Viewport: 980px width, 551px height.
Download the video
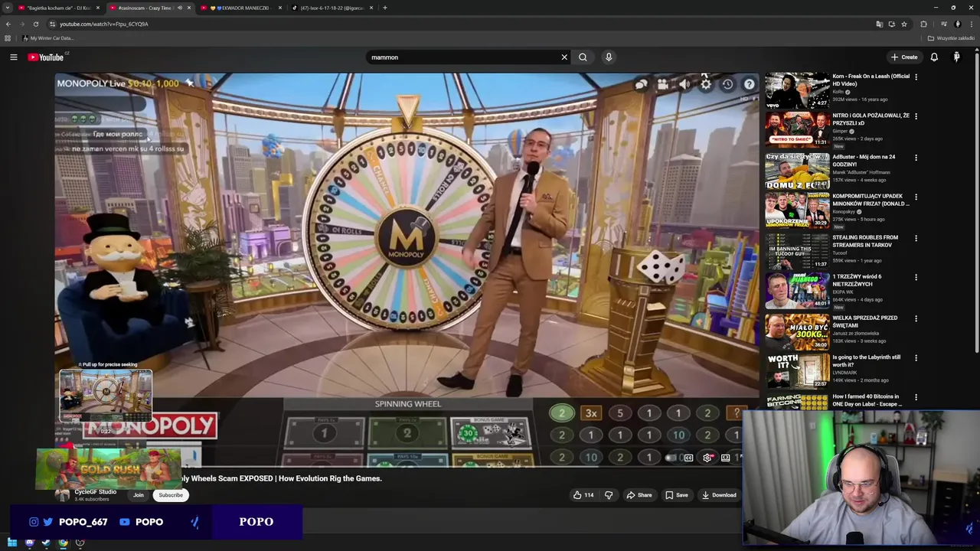(x=719, y=495)
